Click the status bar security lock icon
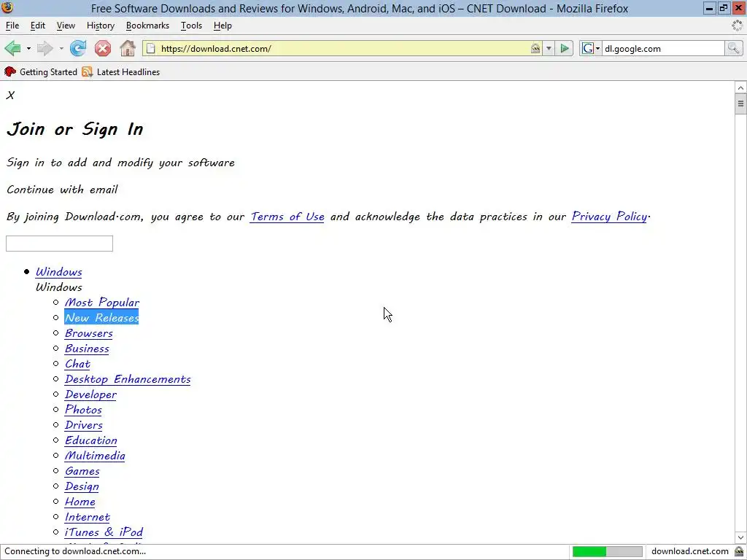This screenshot has width=747, height=560. tap(739, 551)
